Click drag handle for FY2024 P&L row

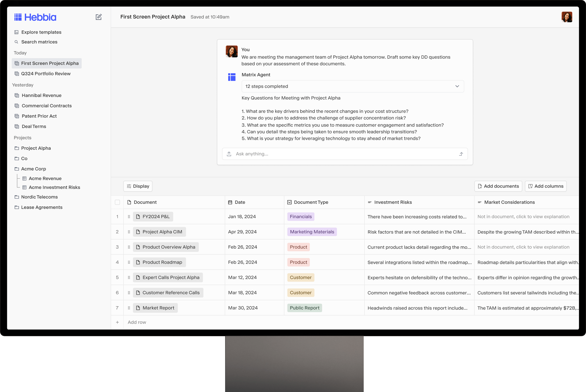pos(129,217)
